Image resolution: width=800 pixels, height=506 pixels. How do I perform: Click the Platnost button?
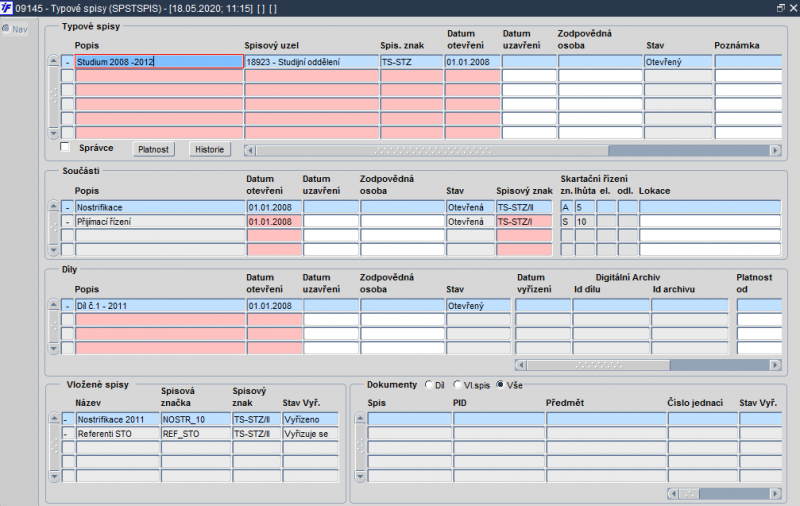point(154,149)
